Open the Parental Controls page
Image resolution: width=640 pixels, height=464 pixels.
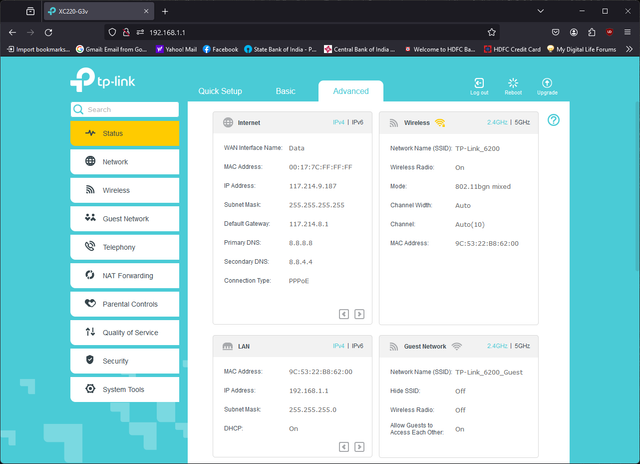[x=125, y=304]
